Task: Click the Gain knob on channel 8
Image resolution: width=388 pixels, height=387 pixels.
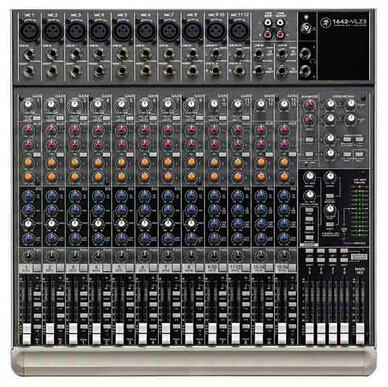Action: pyautogui.click(x=191, y=105)
